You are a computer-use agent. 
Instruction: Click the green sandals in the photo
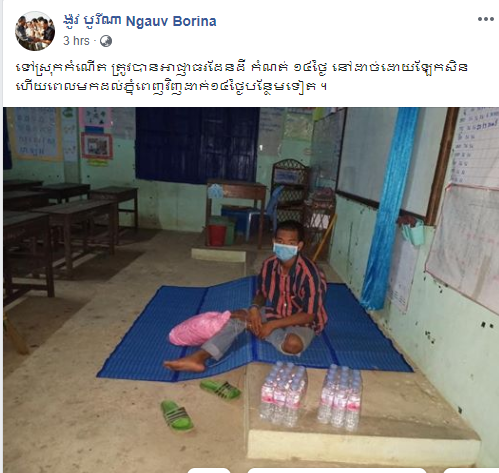pyautogui.click(x=199, y=405)
